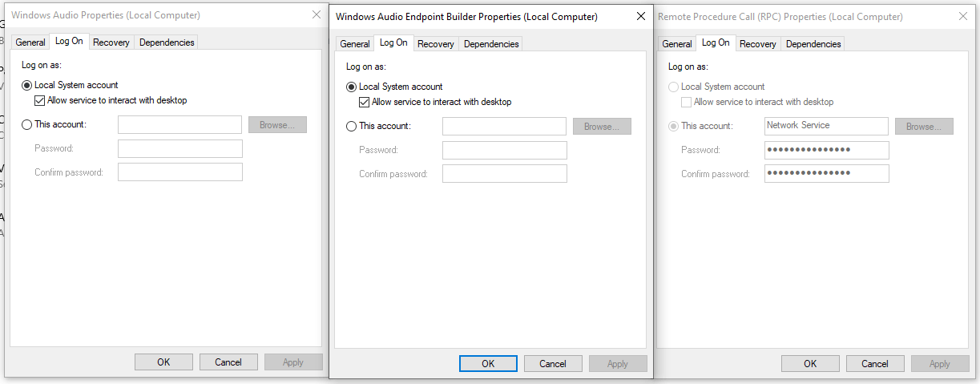Click OK in RPC Properties window
Image resolution: width=980 pixels, height=384 pixels.
pos(810,364)
